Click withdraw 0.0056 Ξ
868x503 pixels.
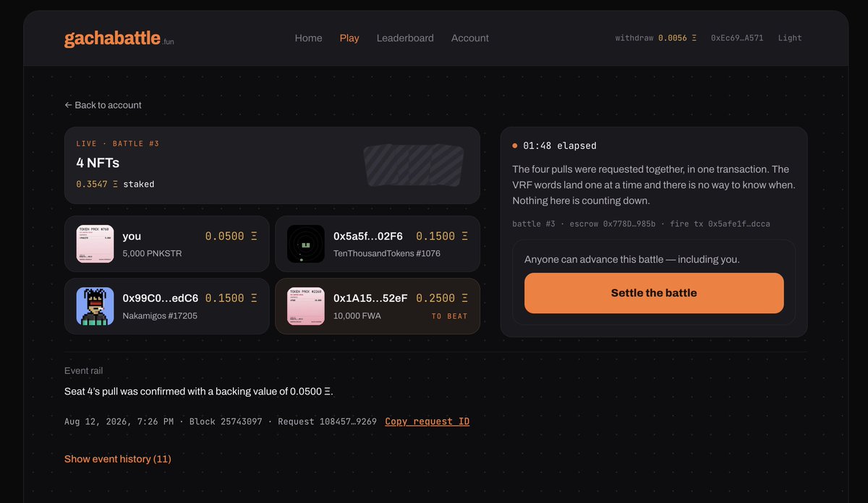coord(656,38)
